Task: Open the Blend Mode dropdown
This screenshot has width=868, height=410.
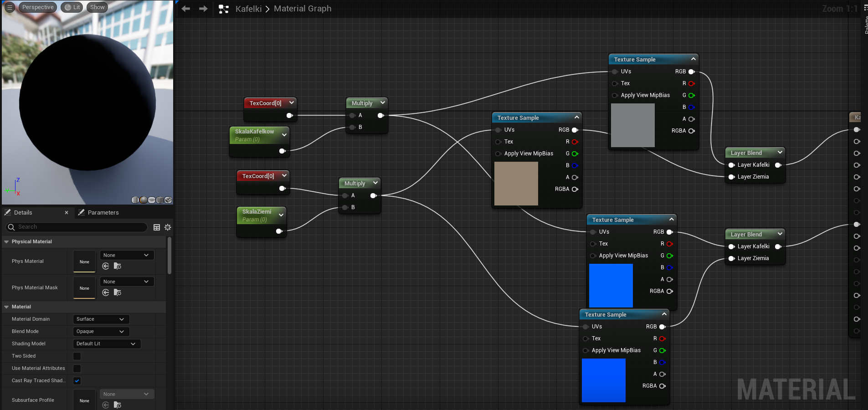Action: 101,332
